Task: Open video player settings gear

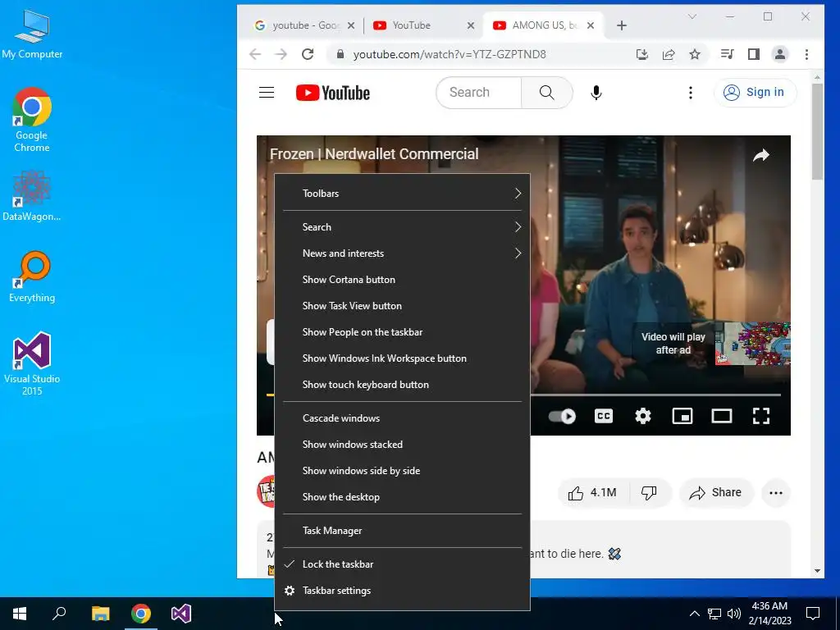Action: point(643,416)
